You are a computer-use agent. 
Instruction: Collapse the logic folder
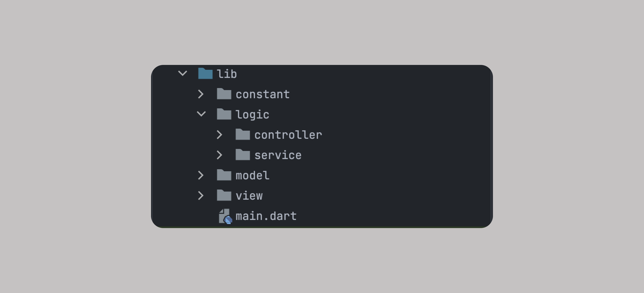click(201, 114)
